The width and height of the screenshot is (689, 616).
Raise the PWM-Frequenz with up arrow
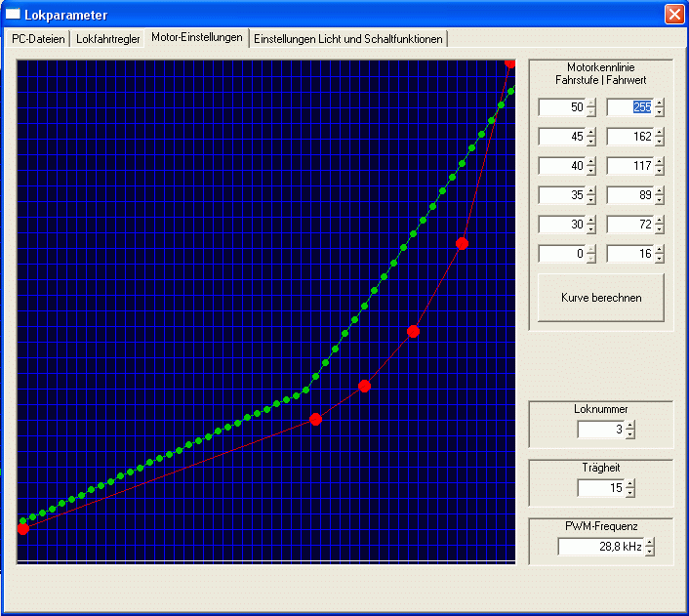pyautogui.click(x=650, y=543)
